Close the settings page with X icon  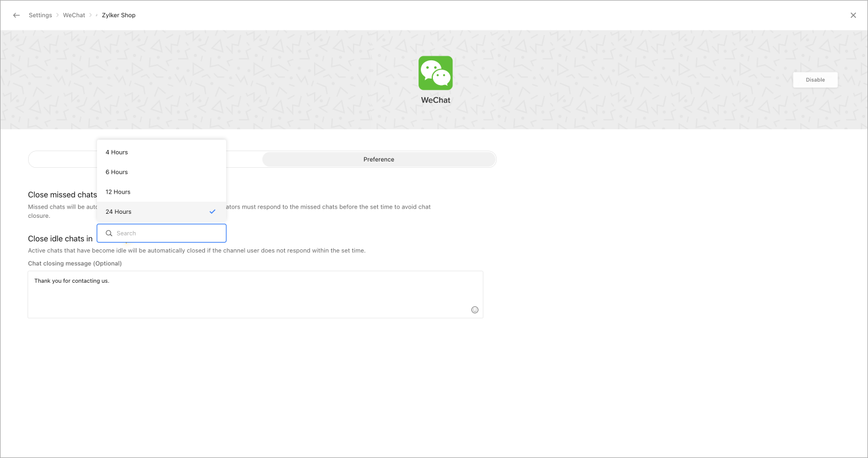coord(853,16)
